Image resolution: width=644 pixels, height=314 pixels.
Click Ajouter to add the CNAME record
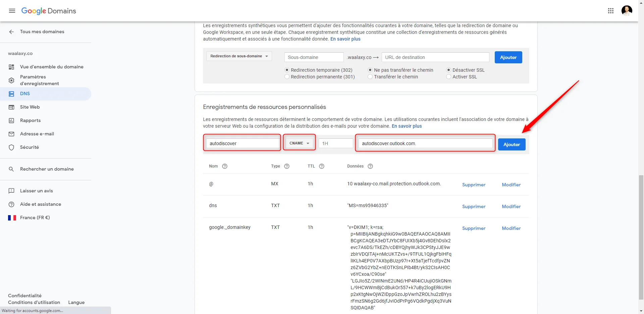(x=512, y=144)
